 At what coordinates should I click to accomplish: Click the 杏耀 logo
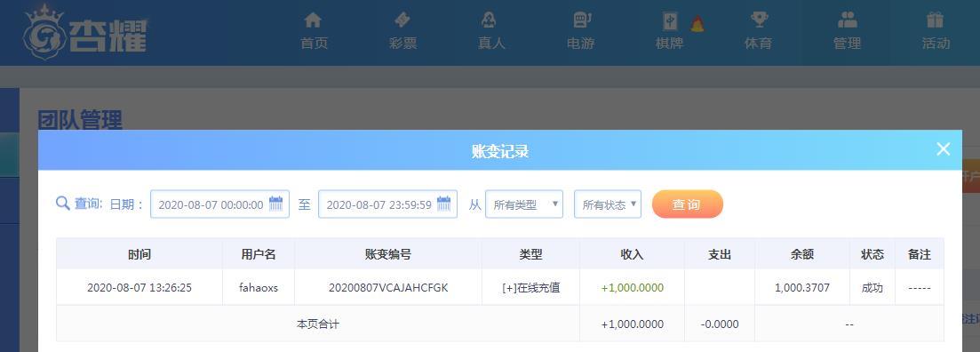tap(85, 33)
